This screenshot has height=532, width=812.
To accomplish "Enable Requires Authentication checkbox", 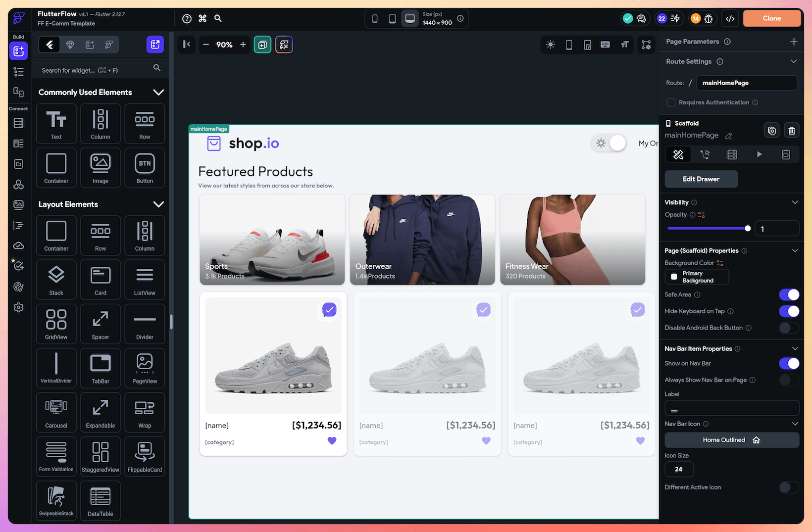I will [x=671, y=102].
